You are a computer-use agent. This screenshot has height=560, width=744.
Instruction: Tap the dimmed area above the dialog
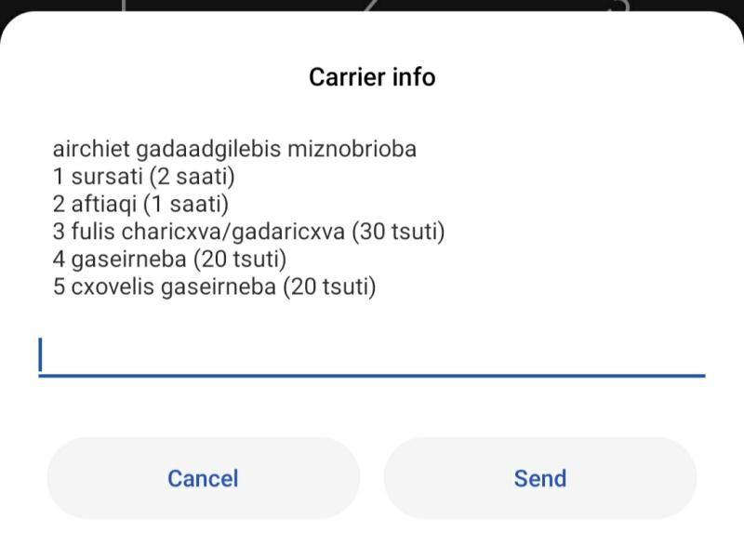(x=372, y=5)
